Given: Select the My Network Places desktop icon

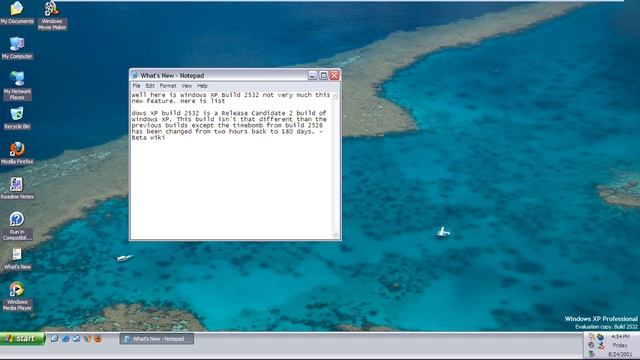Looking at the screenshot, I should (x=17, y=86).
